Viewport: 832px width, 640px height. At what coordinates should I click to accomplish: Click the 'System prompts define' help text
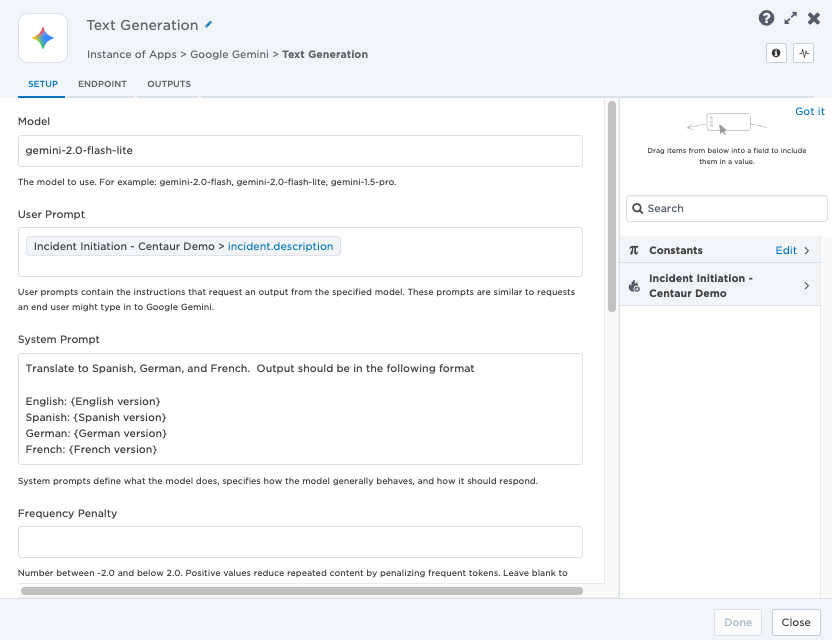click(278, 481)
